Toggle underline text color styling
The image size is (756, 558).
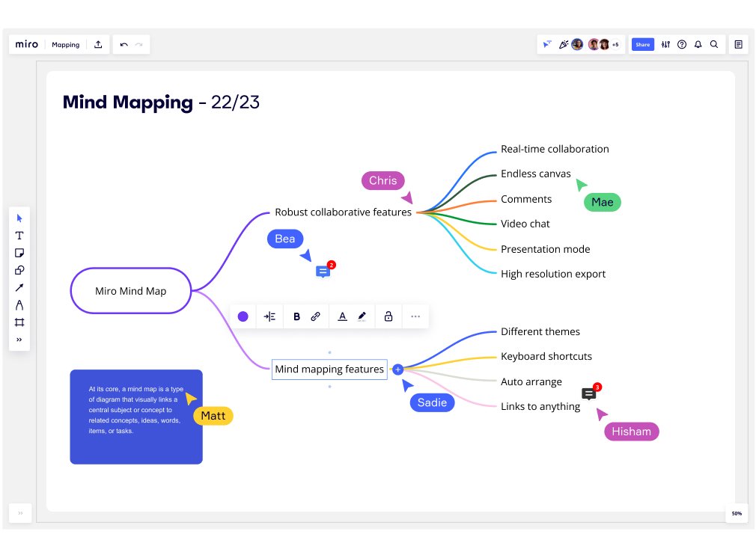coord(341,316)
